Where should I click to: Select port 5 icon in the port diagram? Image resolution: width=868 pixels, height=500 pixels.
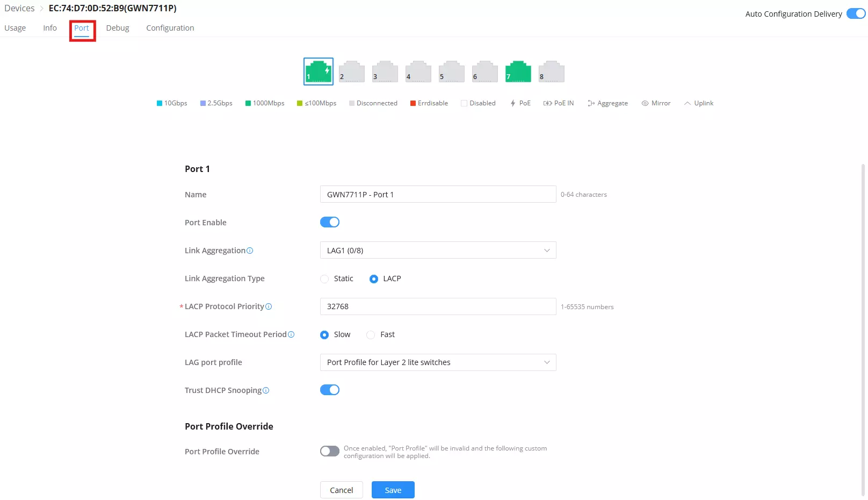[x=452, y=72]
